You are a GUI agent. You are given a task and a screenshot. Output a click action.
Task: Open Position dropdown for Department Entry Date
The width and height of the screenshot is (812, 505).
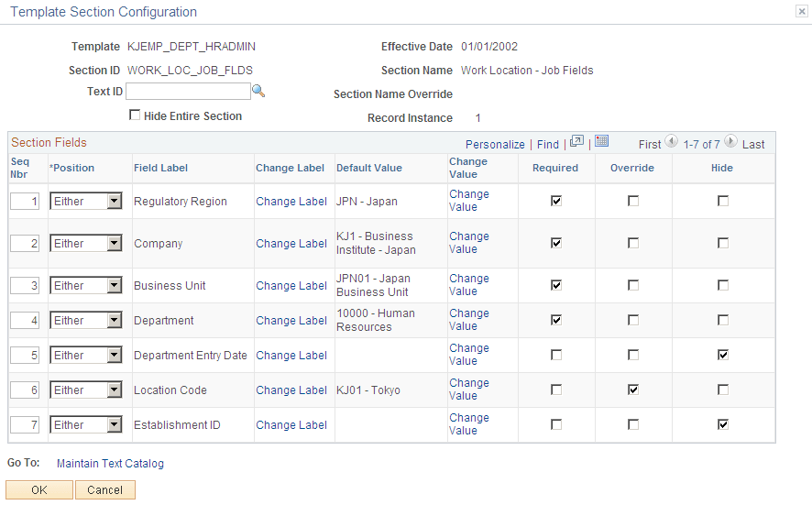86,355
